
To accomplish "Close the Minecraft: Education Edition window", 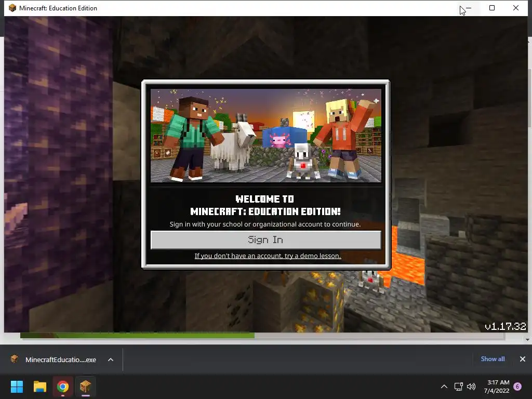I will [516, 8].
